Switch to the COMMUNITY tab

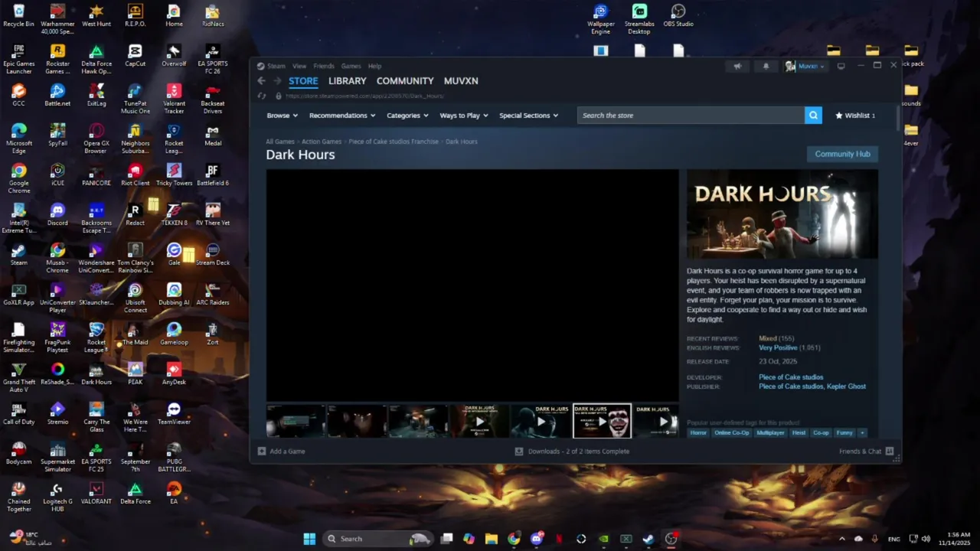(x=405, y=81)
